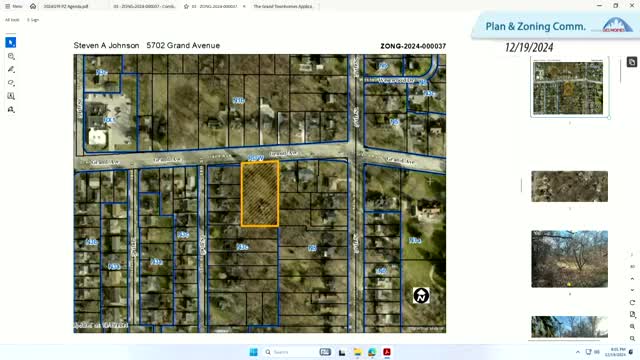Click the '5702 Grand Avenue' heading text
The height and width of the screenshot is (360, 640).
pos(183,45)
